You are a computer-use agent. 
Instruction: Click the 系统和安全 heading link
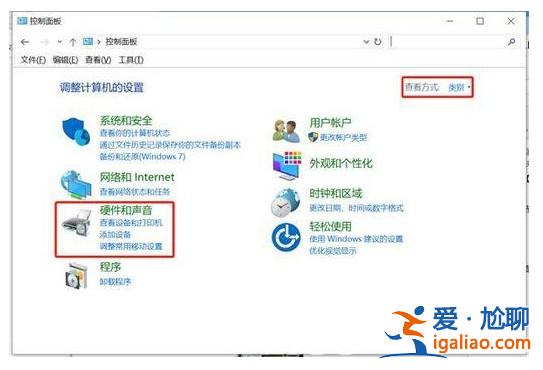click(126, 121)
